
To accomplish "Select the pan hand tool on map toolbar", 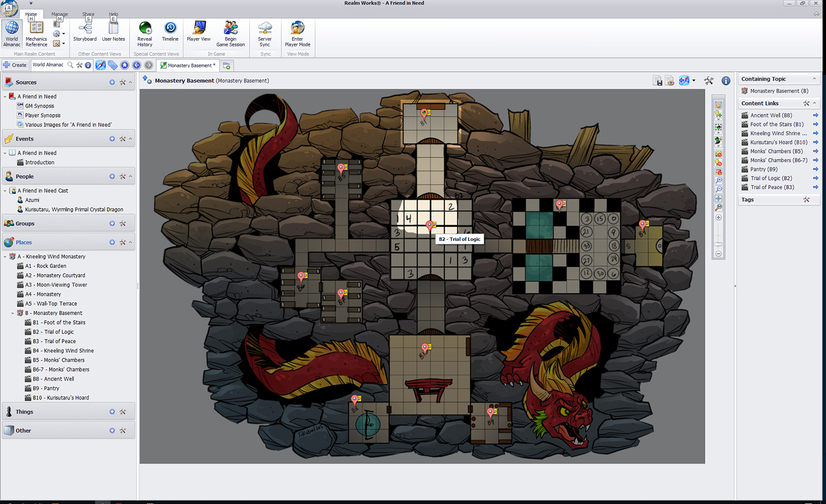I will pos(718,105).
